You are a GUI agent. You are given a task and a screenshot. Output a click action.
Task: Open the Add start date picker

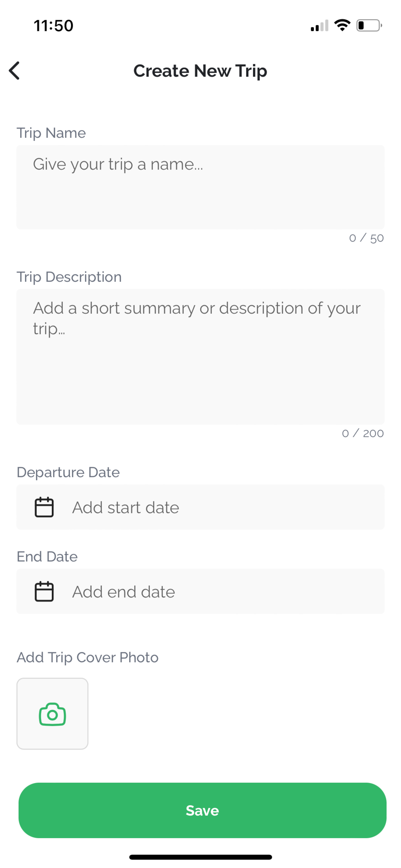[200, 507]
